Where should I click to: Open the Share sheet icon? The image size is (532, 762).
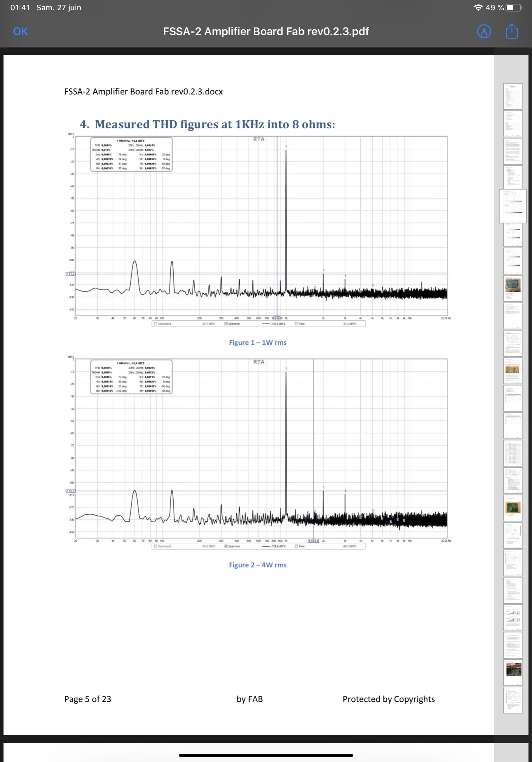click(x=512, y=31)
